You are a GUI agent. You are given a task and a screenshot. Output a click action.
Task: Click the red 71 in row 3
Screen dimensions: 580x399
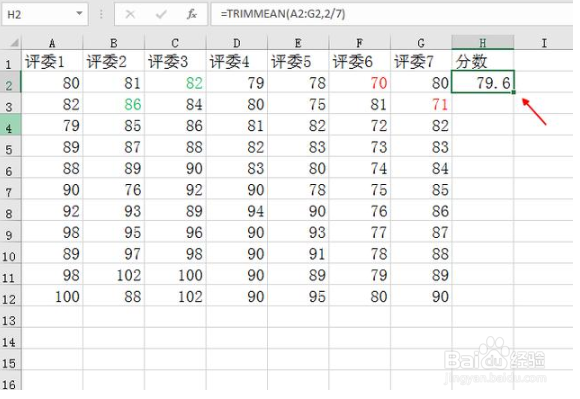tap(421, 104)
